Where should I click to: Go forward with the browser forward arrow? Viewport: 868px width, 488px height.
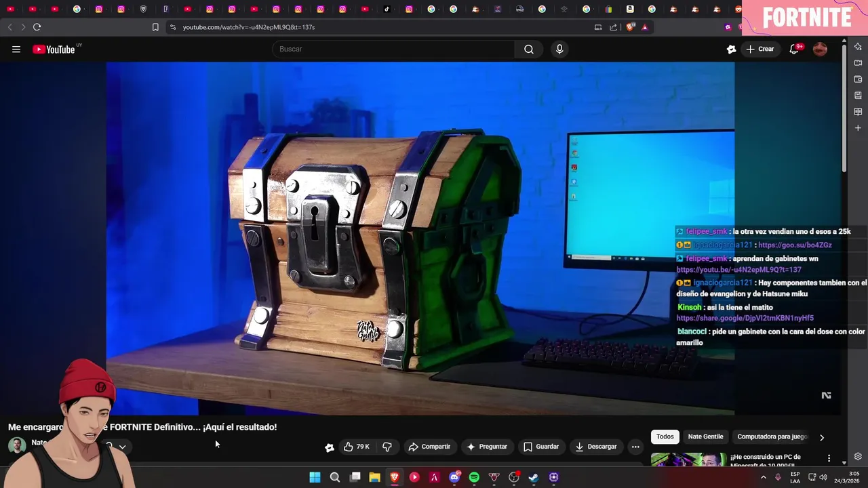[22, 27]
